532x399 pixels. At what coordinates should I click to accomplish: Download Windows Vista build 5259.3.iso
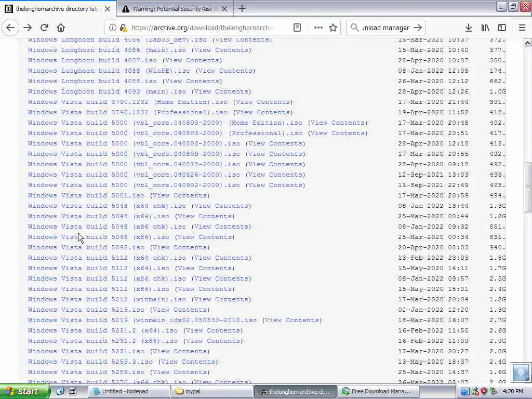(x=90, y=362)
